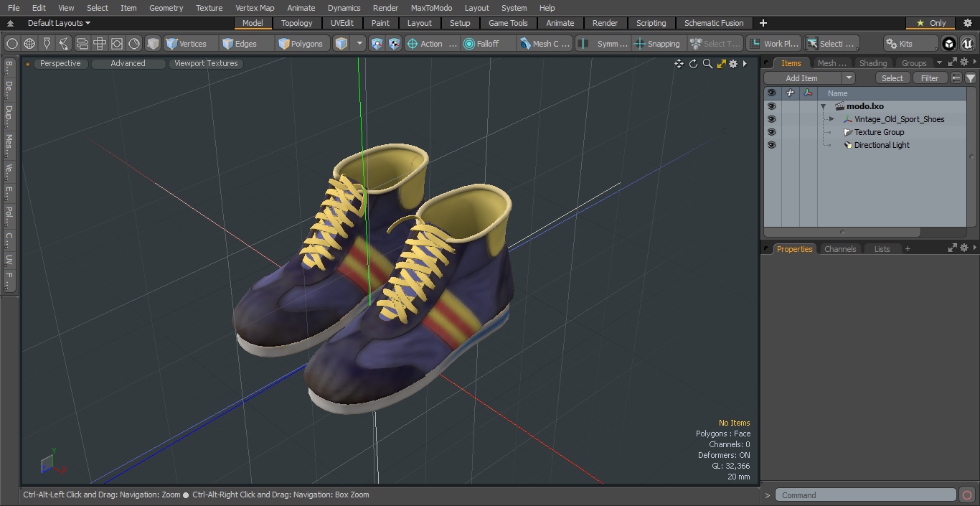The height and width of the screenshot is (506, 980).
Task: Collapse the modo.lxo scene node
Action: [824, 106]
